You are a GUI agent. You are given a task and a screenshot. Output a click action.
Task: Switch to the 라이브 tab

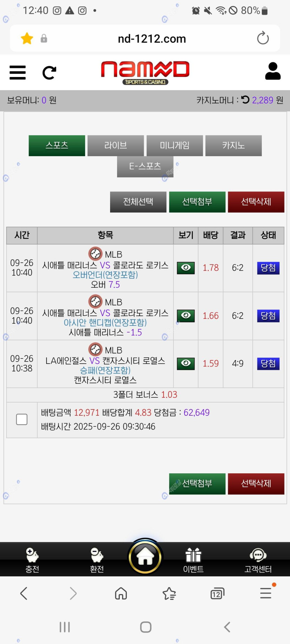116,145
